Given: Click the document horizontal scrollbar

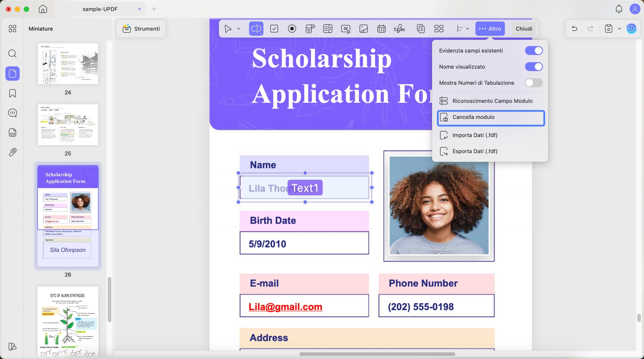Looking at the screenshot, I should coord(377,354).
